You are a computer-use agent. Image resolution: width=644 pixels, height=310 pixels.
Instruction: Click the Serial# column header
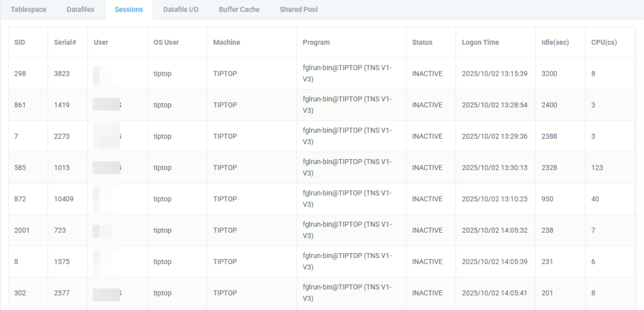65,43
